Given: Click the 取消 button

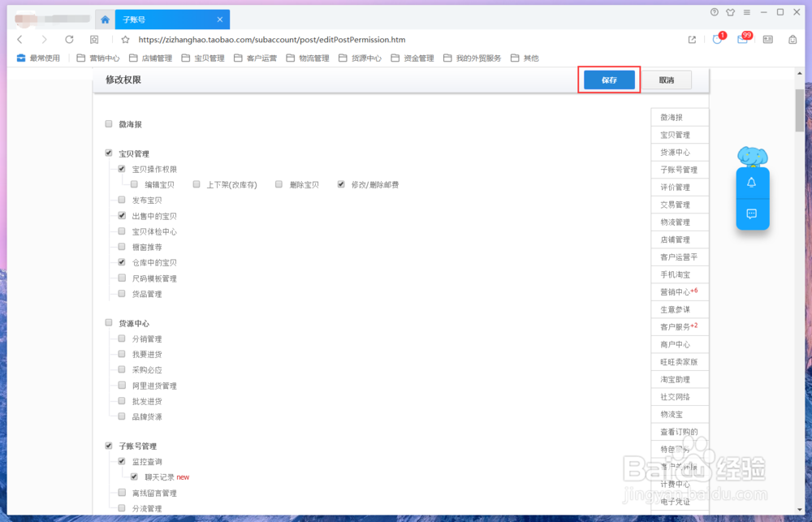Looking at the screenshot, I should (667, 80).
